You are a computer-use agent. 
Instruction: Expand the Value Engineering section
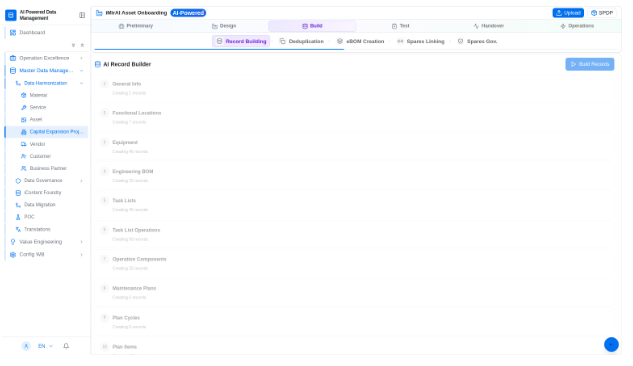point(46,242)
